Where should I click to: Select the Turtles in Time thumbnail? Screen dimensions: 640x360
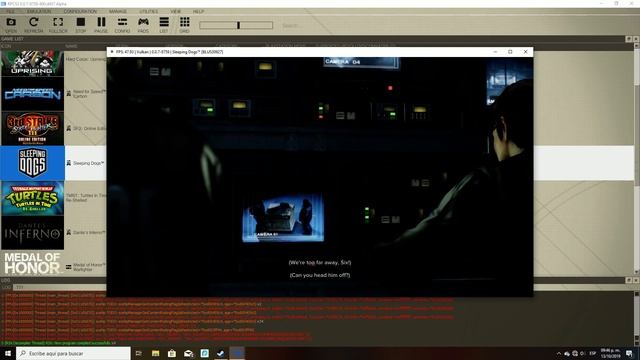pos(32,198)
